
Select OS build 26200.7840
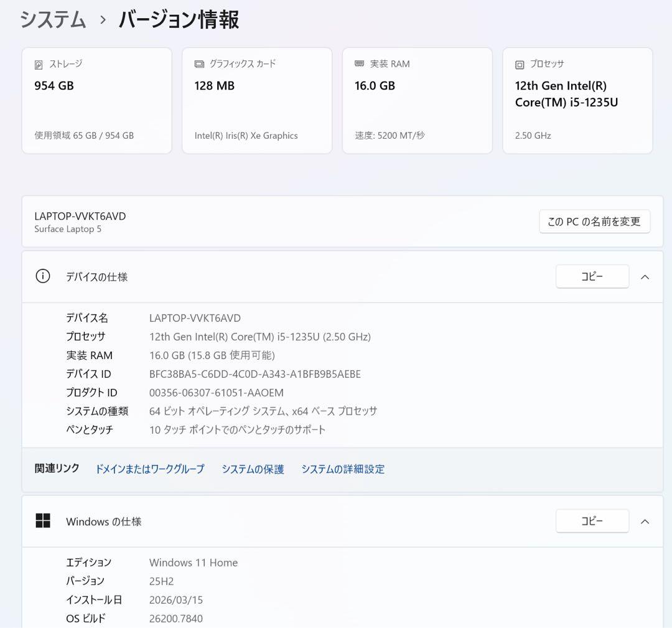point(176,618)
